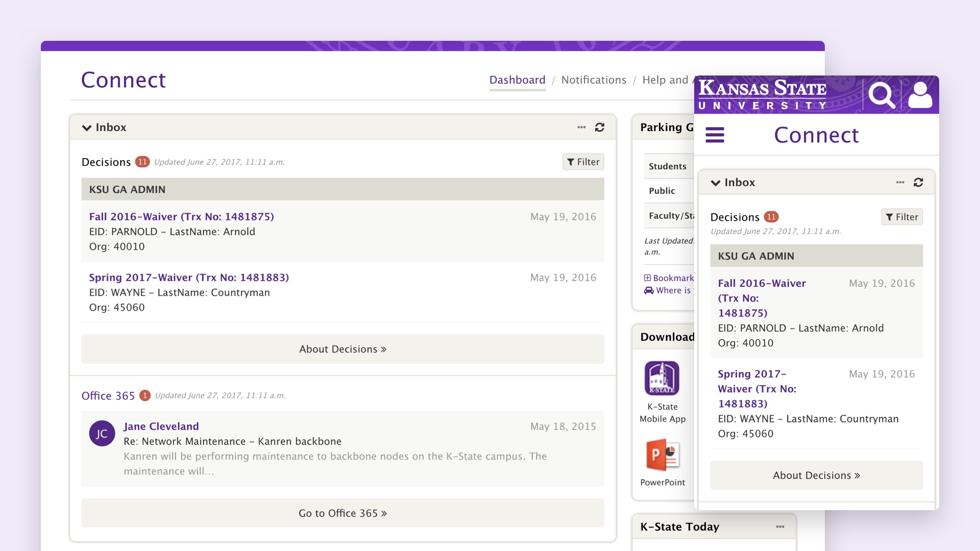Switch to the Notifications tab
Screen dimensions: 980x551
594,80
